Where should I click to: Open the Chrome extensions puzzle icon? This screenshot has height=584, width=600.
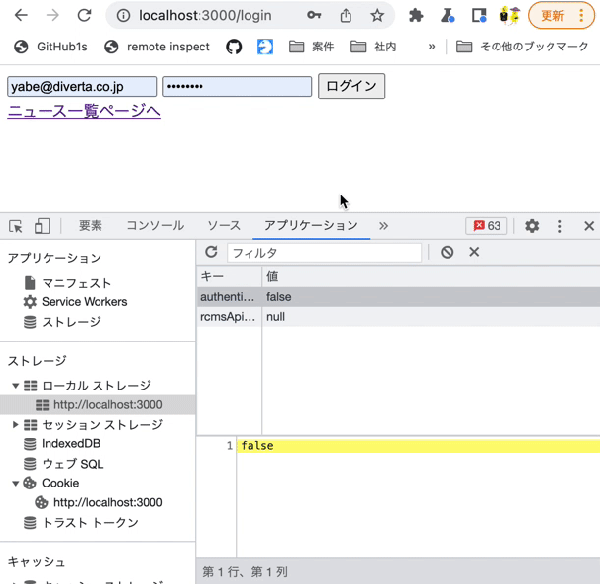coord(416,16)
